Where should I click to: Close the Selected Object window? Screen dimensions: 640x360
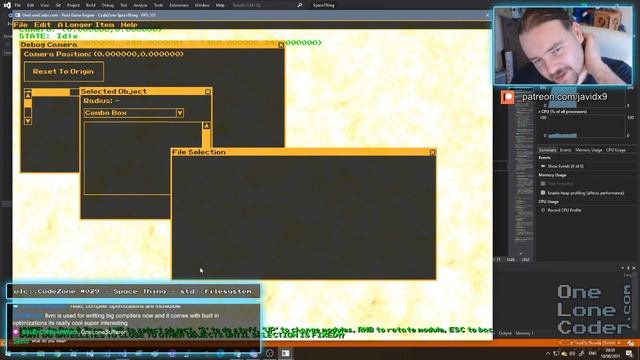[208, 92]
